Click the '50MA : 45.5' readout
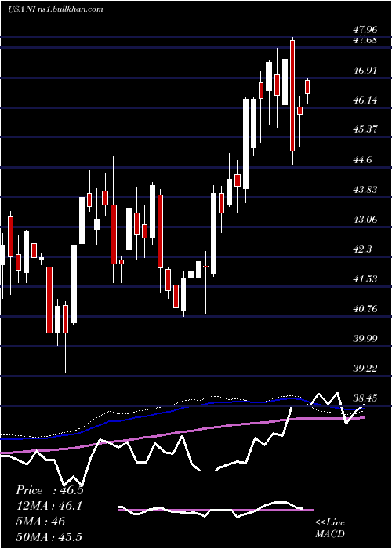392x549 pixels. [x=49, y=536]
